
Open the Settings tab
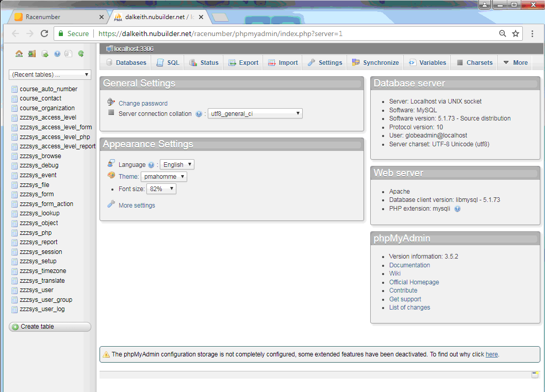click(x=325, y=63)
